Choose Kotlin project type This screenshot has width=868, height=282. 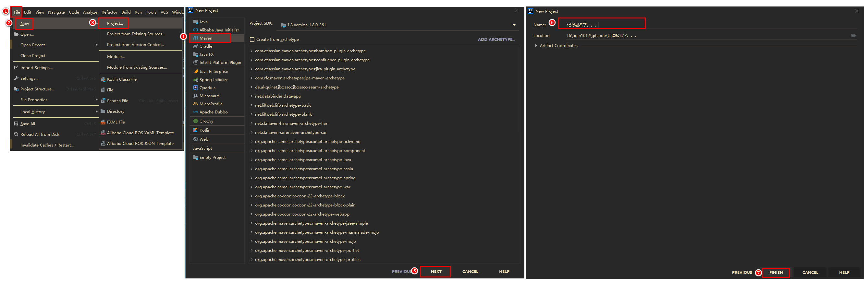(x=217, y=130)
